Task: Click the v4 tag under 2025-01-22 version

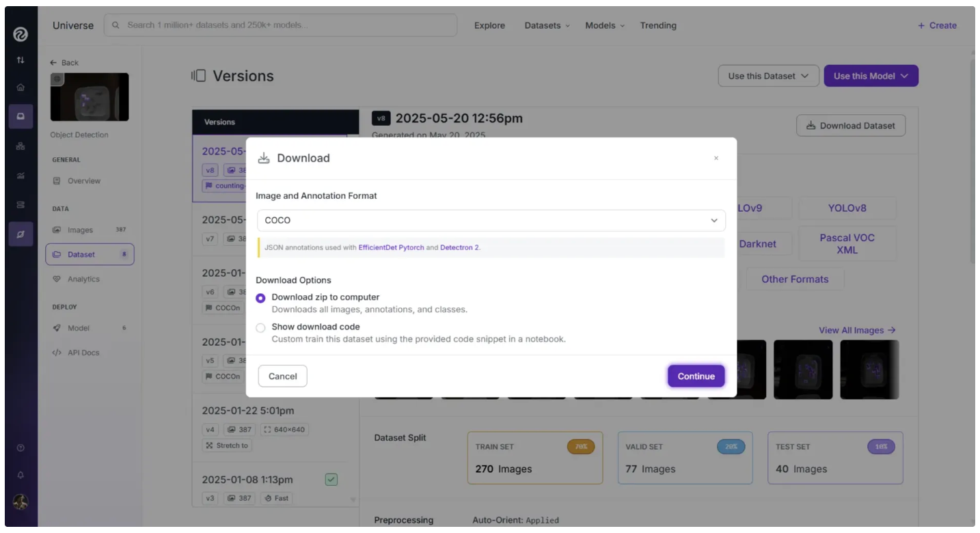Action: click(x=210, y=430)
